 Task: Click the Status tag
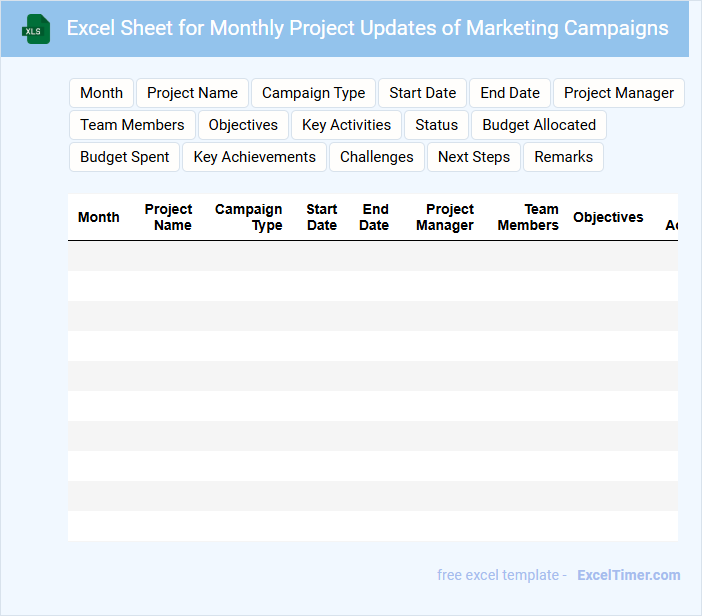pos(436,125)
